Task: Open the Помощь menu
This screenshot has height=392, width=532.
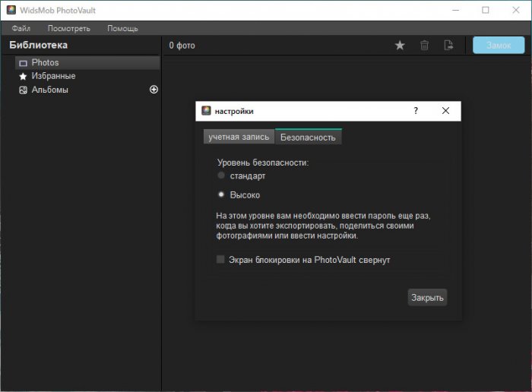Action: coord(122,29)
